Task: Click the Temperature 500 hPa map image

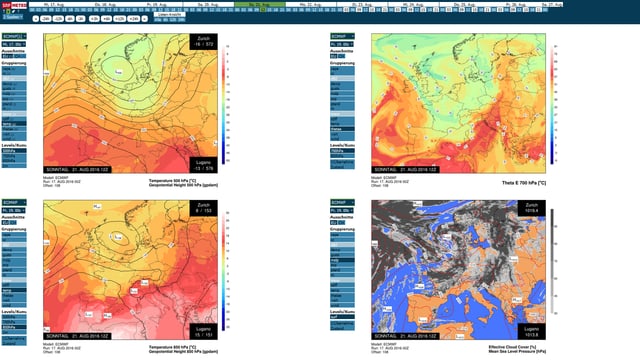Action: (x=130, y=103)
